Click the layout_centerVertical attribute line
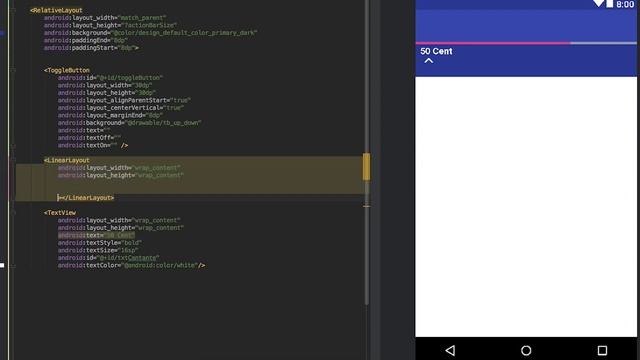 (x=121, y=108)
